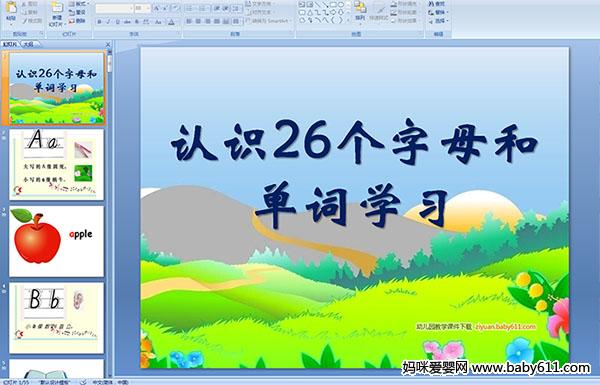The image size is (600, 385).
Task: Open Font group dialog launcher
Action: [x=179, y=33]
